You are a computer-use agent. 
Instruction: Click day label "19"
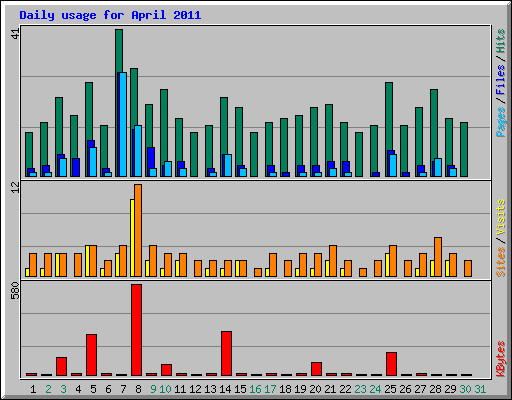click(x=300, y=389)
